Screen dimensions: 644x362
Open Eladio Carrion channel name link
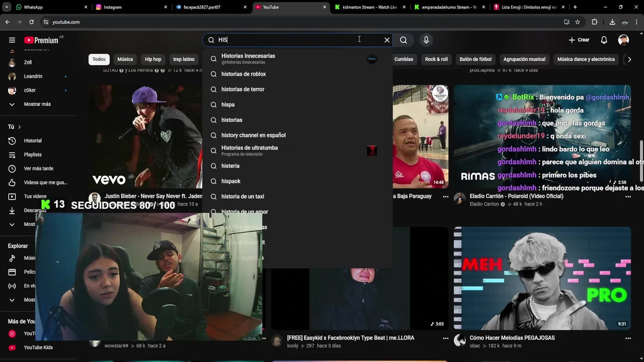[484, 204]
